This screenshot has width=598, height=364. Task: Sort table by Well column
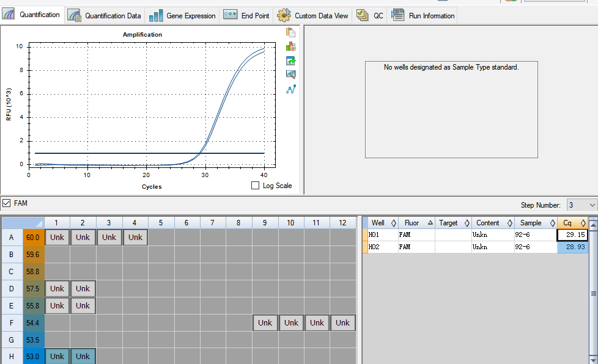383,223
